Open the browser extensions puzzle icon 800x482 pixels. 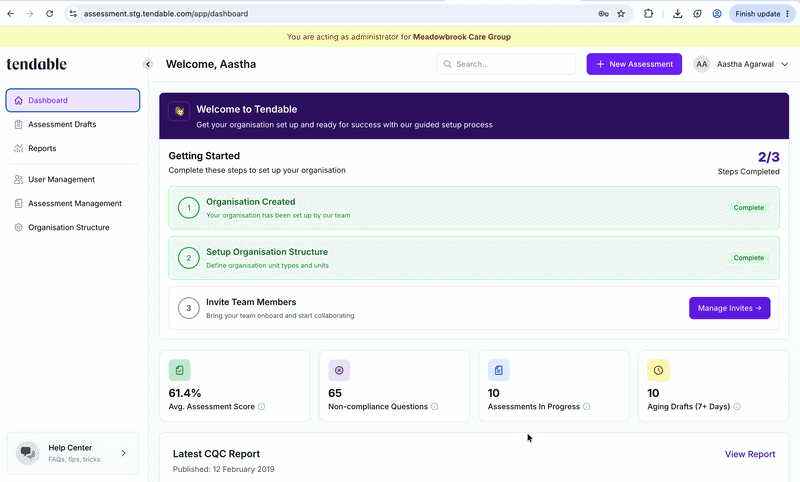pyautogui.click(x=648, y=14)
